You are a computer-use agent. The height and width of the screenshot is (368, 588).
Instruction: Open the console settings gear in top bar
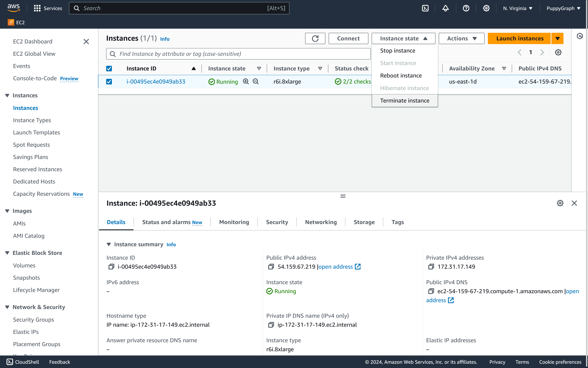click(486, 8)
